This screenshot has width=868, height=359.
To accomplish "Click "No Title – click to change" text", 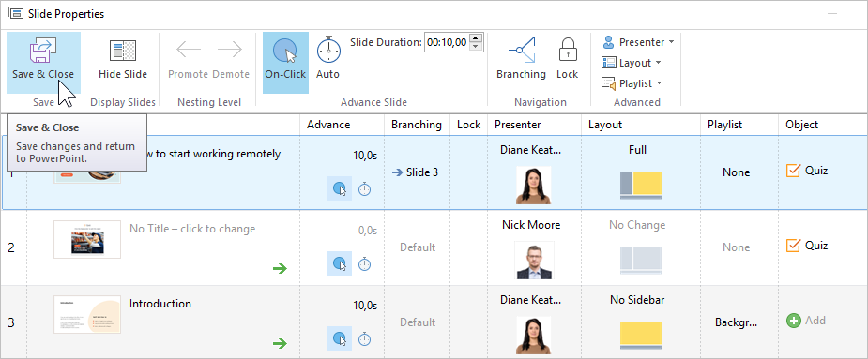I will pos(192,229).
